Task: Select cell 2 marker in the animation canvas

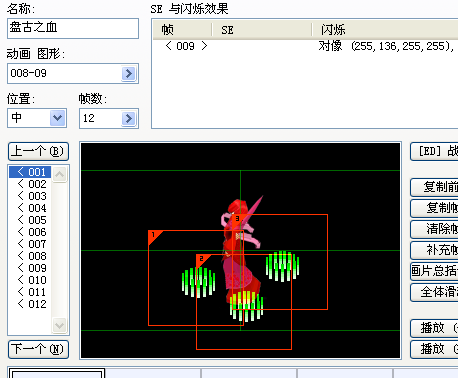Action: tap(202, 259)
